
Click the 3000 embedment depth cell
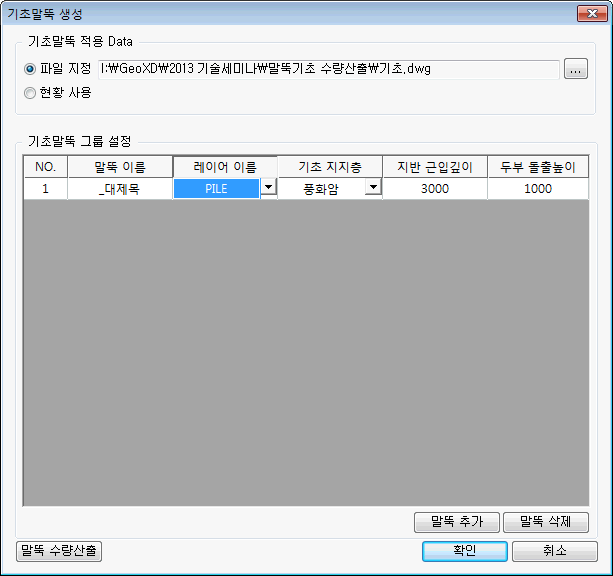click(434, 188)
